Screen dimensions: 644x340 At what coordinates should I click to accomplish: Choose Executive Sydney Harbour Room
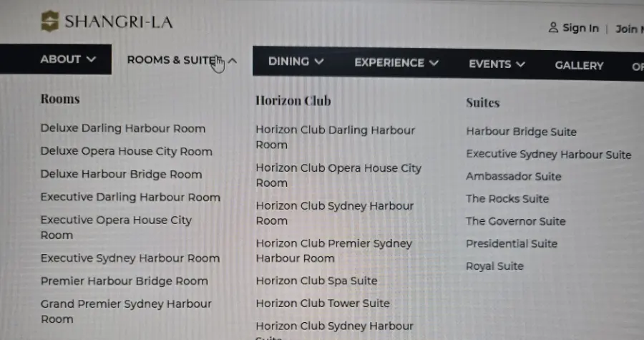(x=130, y=258)
